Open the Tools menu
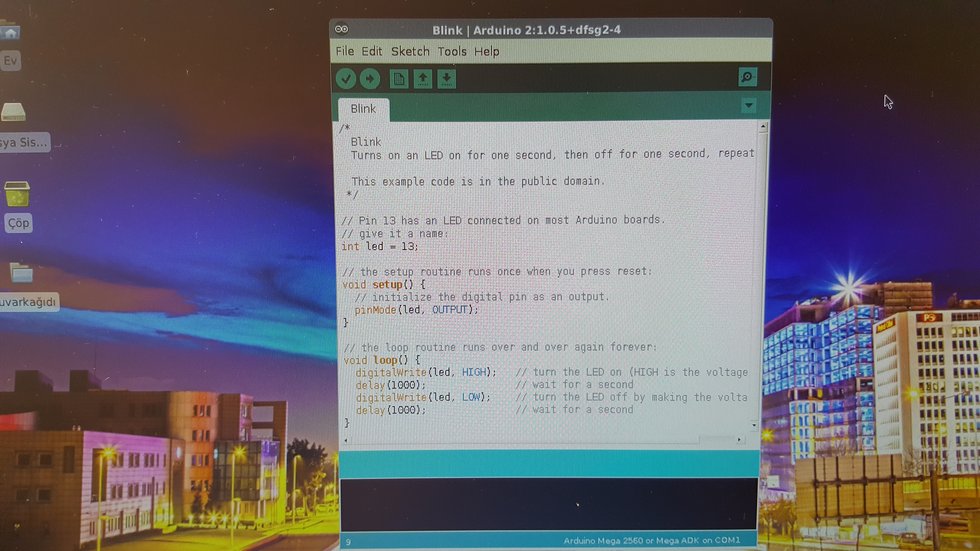The image size is (980, 551). 452,51
